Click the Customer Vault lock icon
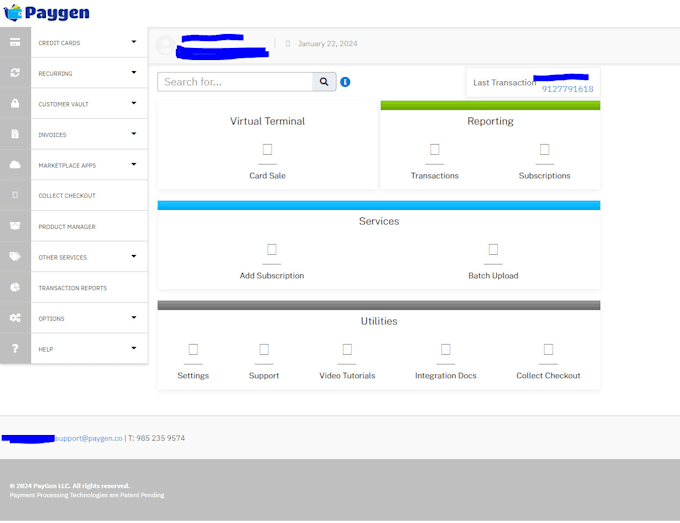The height and width of the screenshot is (523, 680). coord(15,103)
